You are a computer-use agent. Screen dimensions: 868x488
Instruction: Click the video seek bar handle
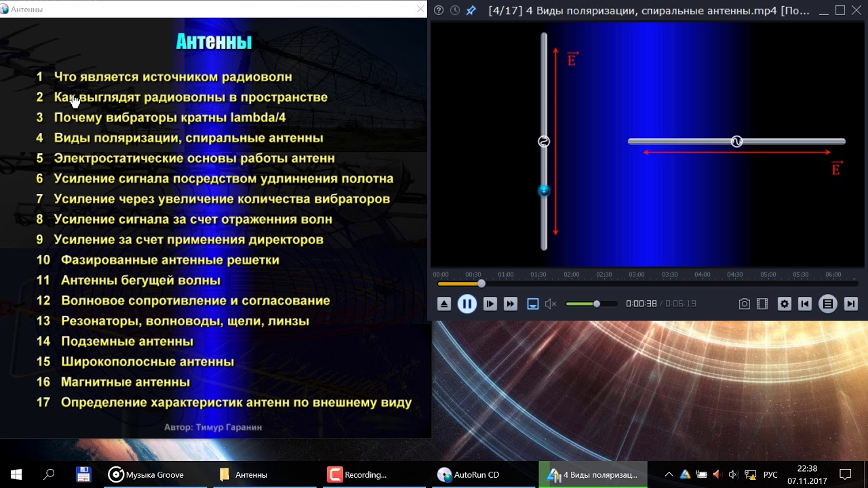point(481,283)
